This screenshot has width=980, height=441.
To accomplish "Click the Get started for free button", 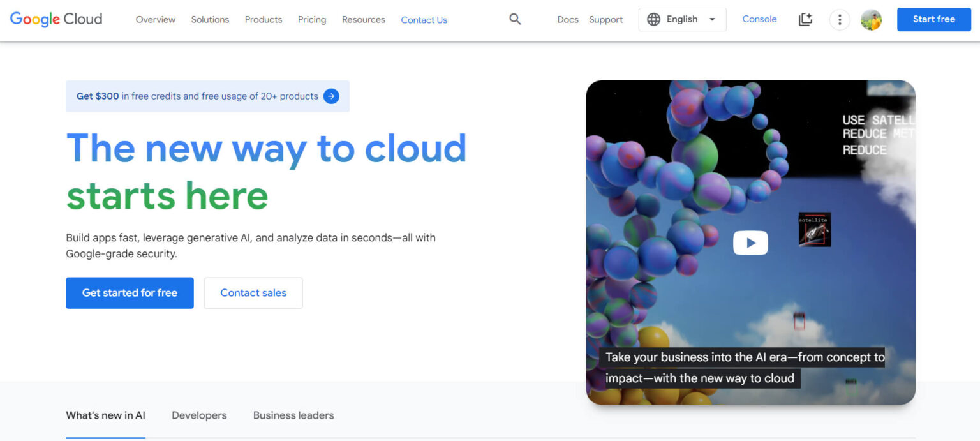I will coord(130,293).
